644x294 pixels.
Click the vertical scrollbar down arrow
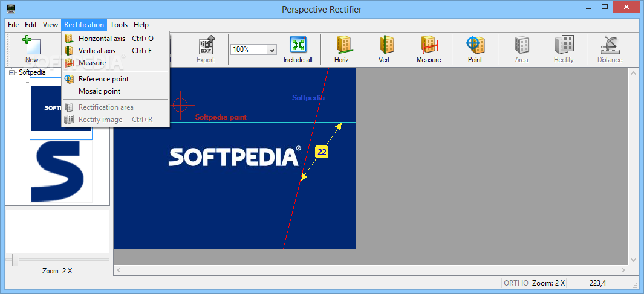point(633,260)
